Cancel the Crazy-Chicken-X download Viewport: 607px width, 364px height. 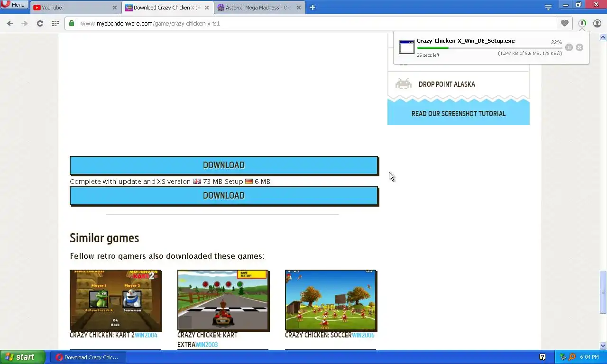(579, 47)
